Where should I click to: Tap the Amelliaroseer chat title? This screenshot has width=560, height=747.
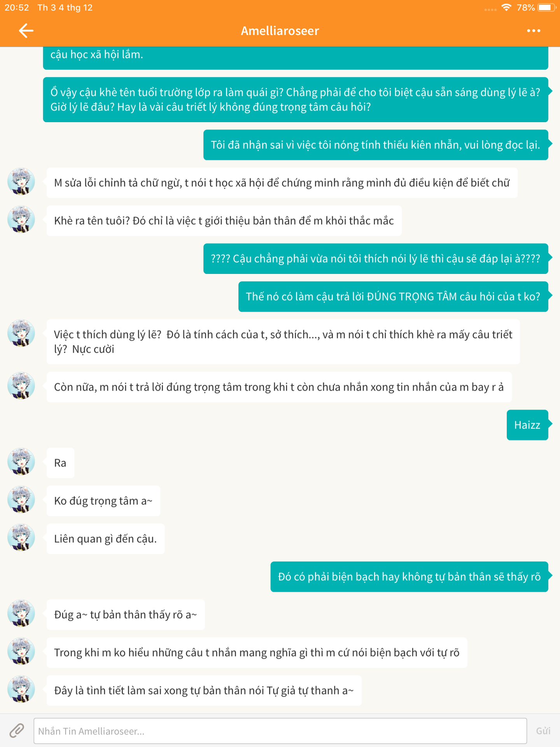pos(280,31)
